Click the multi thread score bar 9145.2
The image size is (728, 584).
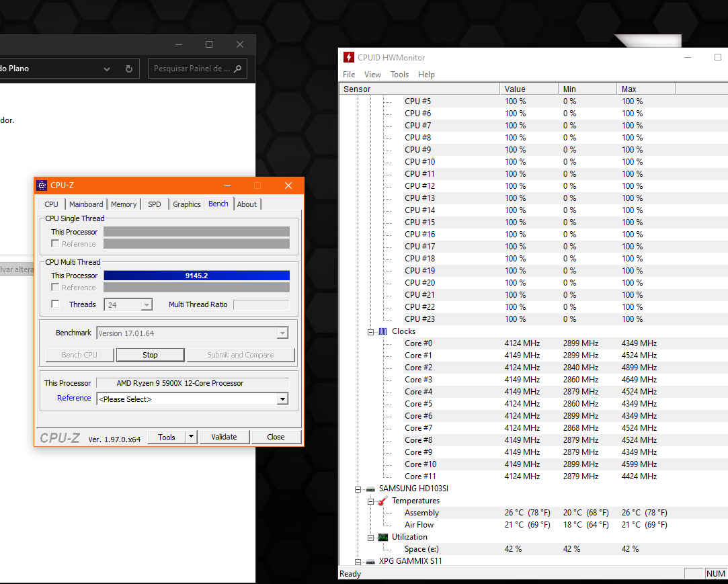click(196, 276)
